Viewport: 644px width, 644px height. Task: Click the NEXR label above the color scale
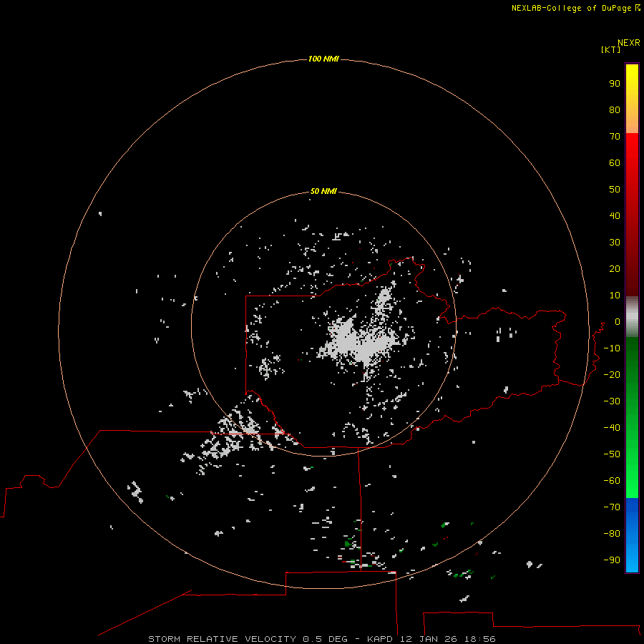[x=629, y=43]
